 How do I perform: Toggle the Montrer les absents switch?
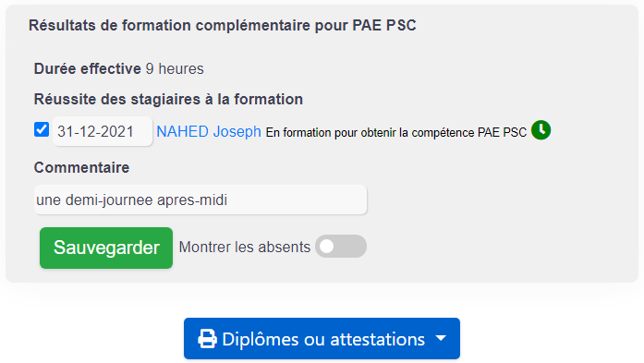click(x=341, y=247)
